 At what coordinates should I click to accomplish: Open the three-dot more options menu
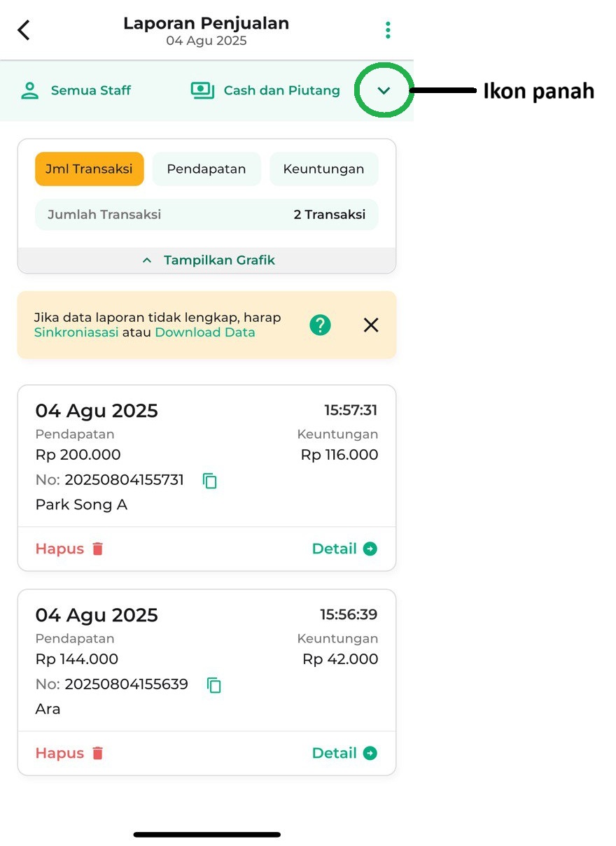click(x=388, y=30)
